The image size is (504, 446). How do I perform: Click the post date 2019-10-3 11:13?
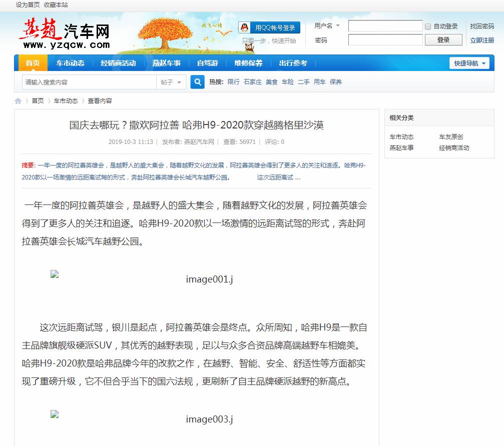[x=131, y=142]
